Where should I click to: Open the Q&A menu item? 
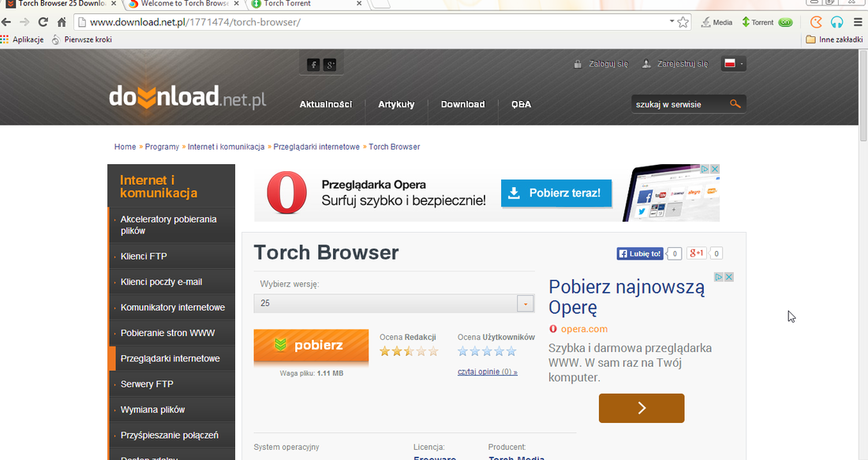(521, 104)
